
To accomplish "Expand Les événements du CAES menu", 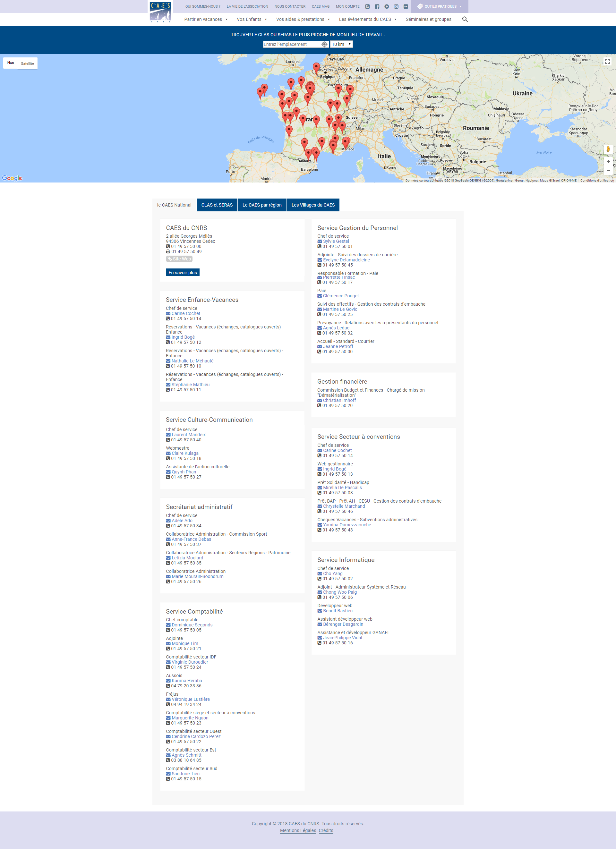I will pos(368,19).
